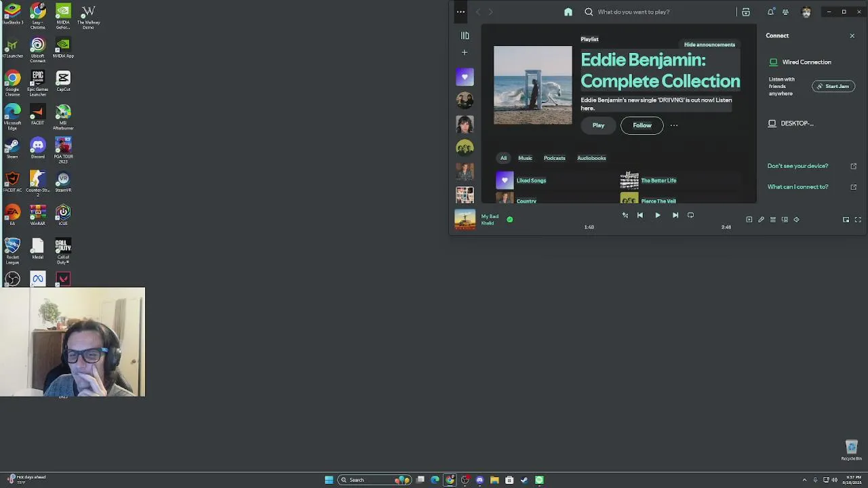Viewport: 868px width, 488px height.
Task: Select the All filter chip
Action: point(503,158)
